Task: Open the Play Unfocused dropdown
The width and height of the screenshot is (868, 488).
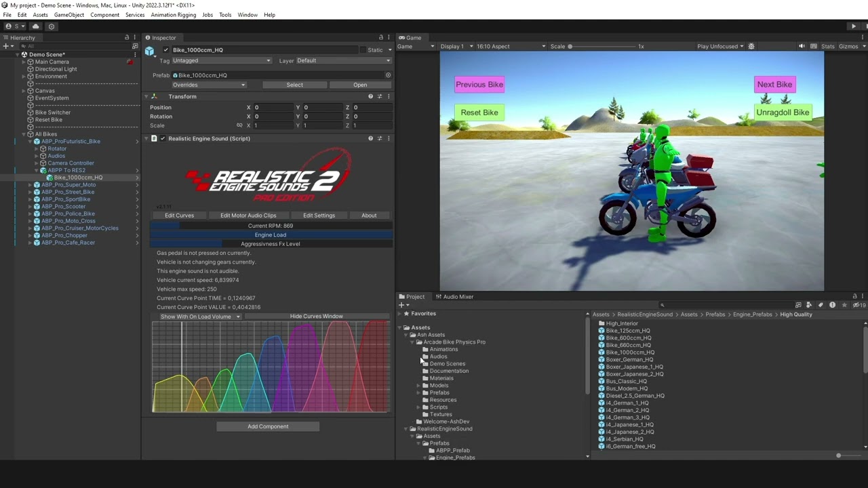Action: point(720,46)
